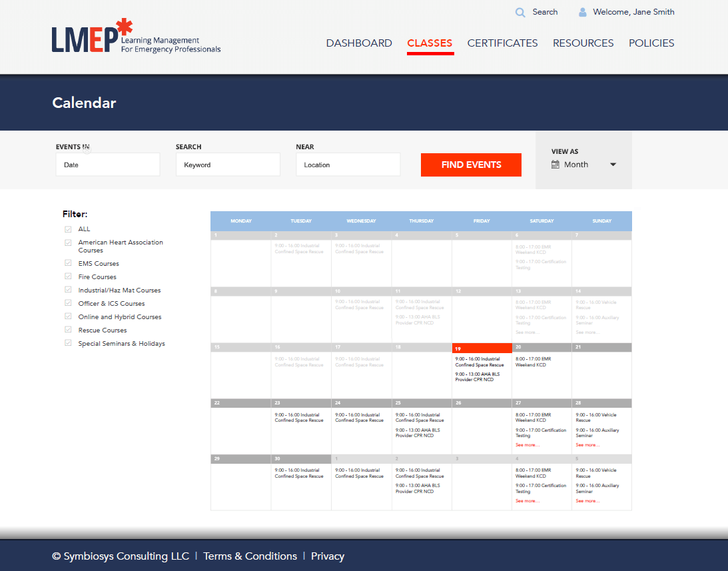The width and height of the screenshot is (728, 571).
Task: Open Vehicle Rescue event on Sunday 28
Action: click(596, 418)
